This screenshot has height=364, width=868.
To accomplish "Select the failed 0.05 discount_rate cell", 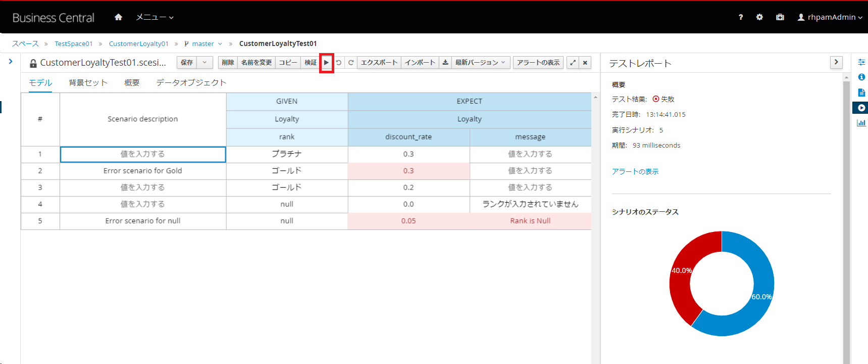I will 409,221.
